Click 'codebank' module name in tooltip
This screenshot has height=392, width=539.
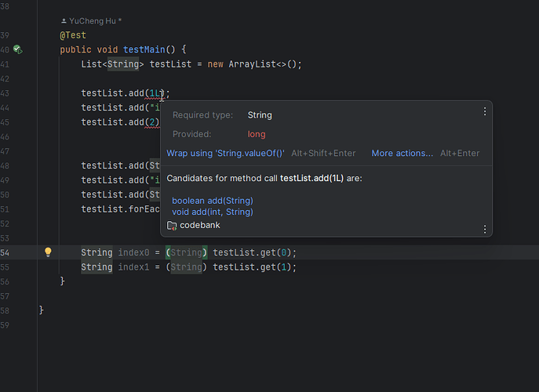(x=200, y=225)
